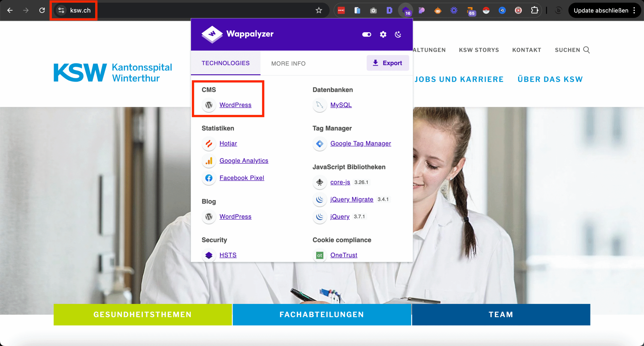Click the TEAM tile
Image resolution: width=644 pixels, height=346 pixels.
pos(501,315)
